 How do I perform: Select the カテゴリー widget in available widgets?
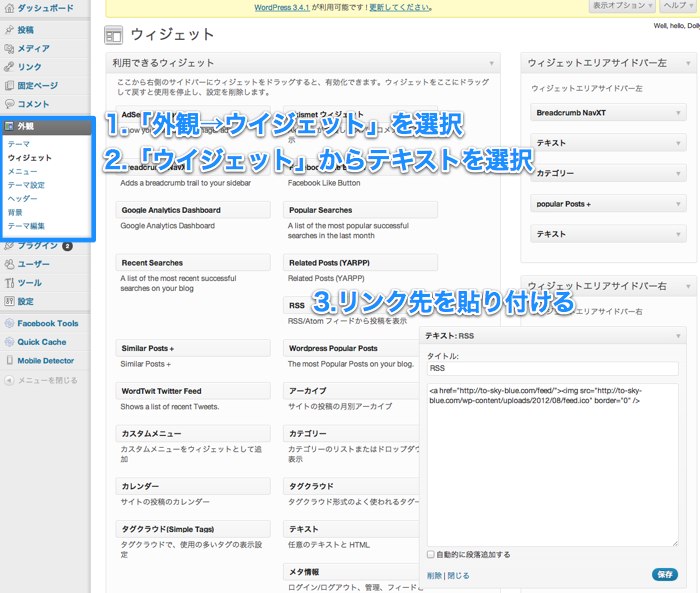(351, 434)
